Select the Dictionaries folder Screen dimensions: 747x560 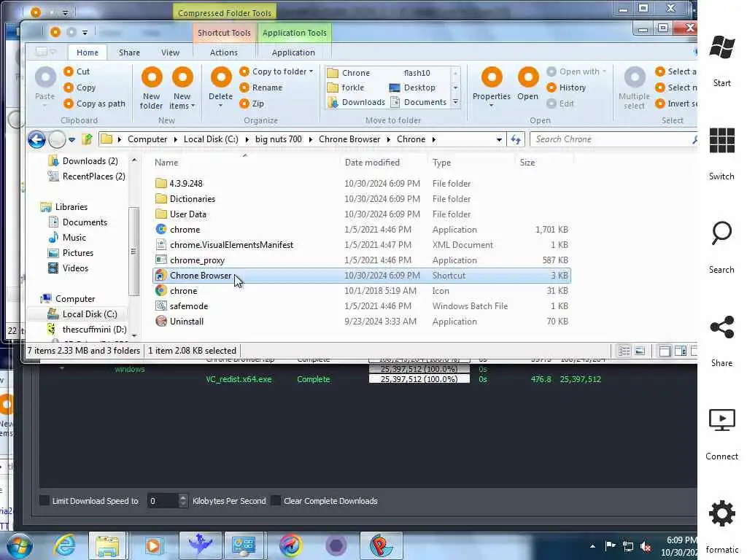coord(361,198)
